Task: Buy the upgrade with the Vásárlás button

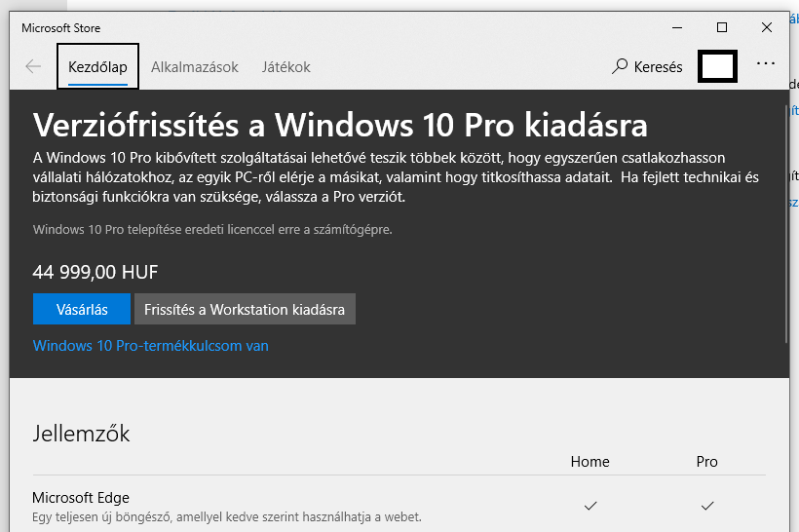Action: pos(82,309)
